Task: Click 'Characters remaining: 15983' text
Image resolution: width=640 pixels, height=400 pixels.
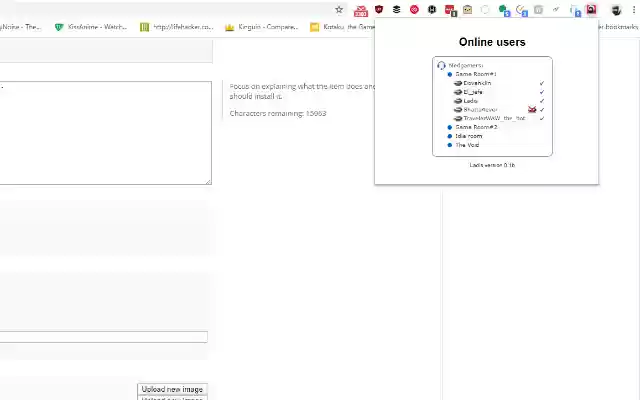Action: 278,113
